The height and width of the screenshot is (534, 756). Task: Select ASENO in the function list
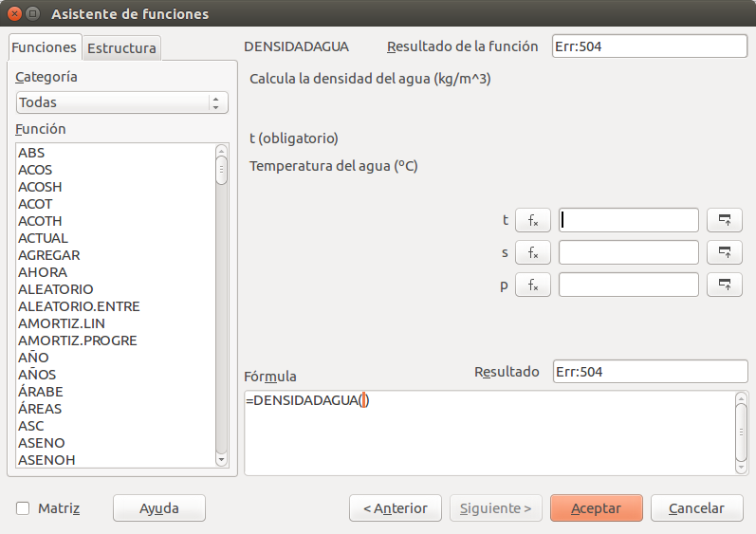(116, 443)
